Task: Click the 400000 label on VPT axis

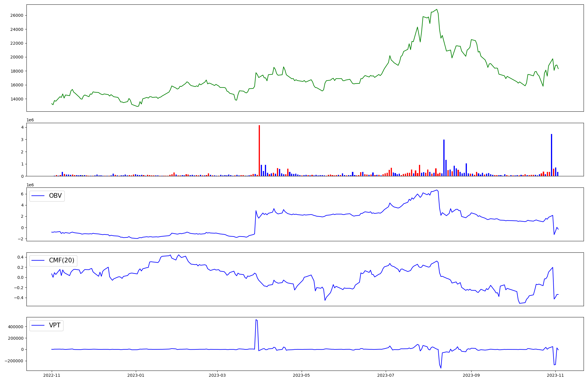Action: [16, 327]
